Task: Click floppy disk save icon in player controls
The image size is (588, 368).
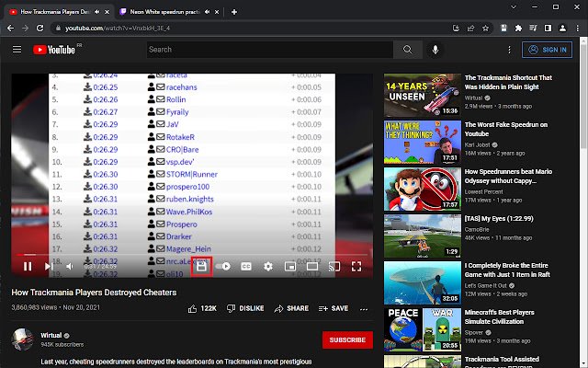Action: pyautogui.click(x=202, y=266)
